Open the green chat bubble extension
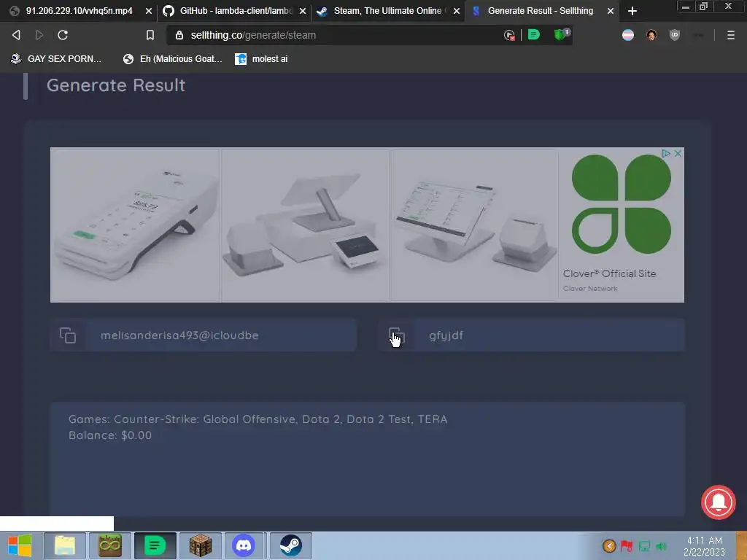Image resolution: width=747 pixels, height=560 pixels. coord(533,34)
